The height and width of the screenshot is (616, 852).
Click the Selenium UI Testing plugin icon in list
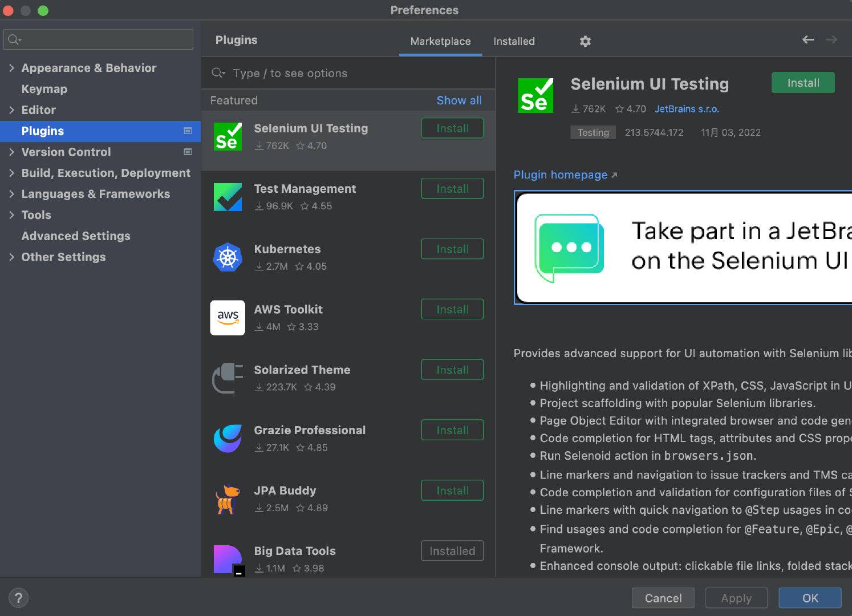point(228,137)
